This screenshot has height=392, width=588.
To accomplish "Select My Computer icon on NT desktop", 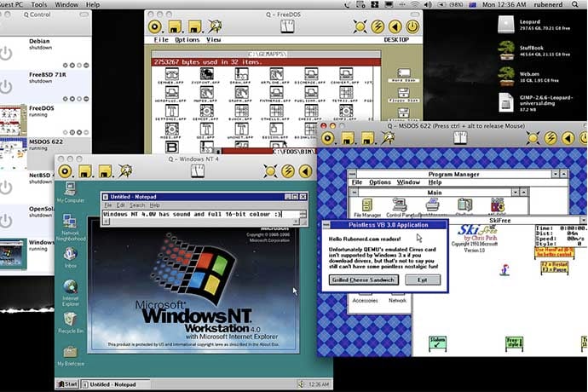I will tap(71, 193).
